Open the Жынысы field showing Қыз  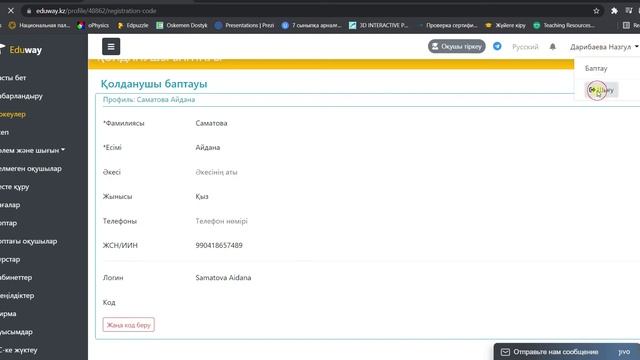point(202,196)
